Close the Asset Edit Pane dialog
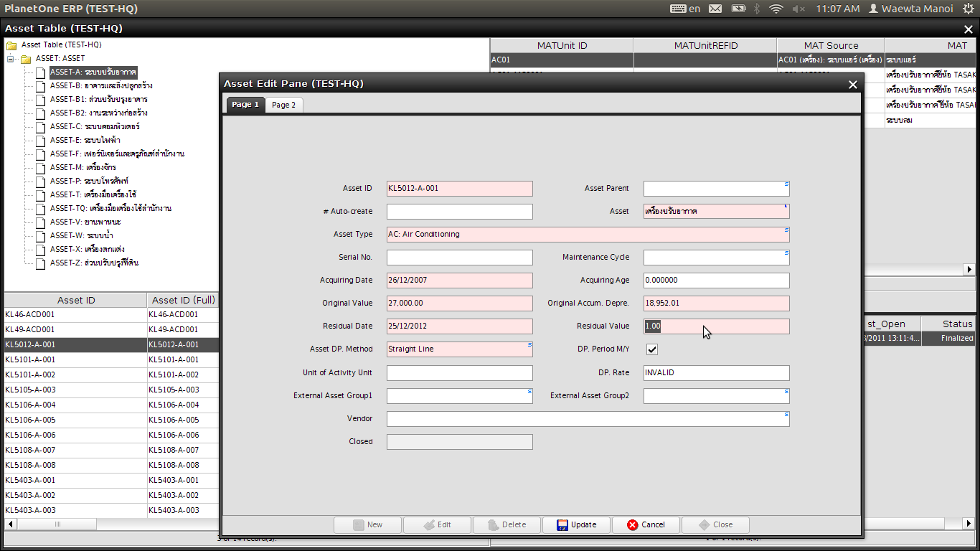 pos(852,85)
